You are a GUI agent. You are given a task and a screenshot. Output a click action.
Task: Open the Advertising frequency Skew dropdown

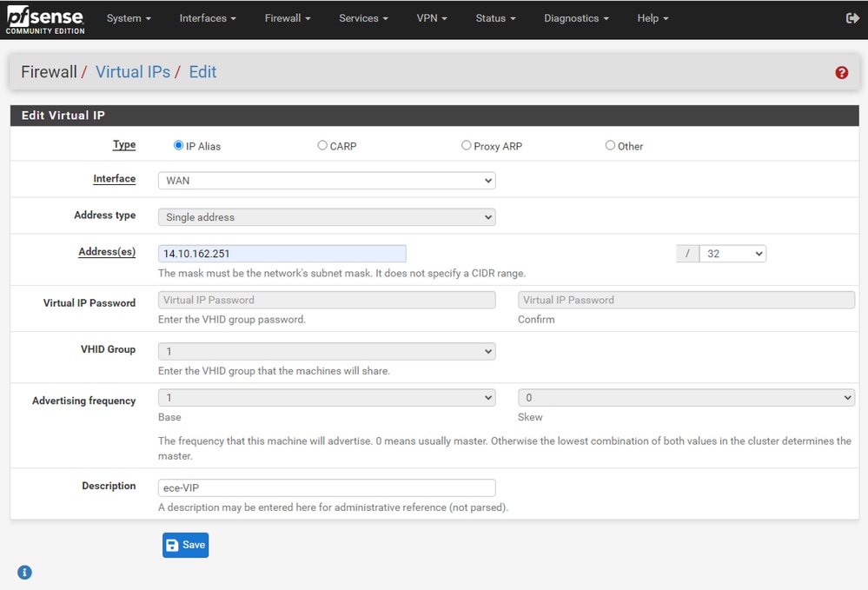point(686,397)
